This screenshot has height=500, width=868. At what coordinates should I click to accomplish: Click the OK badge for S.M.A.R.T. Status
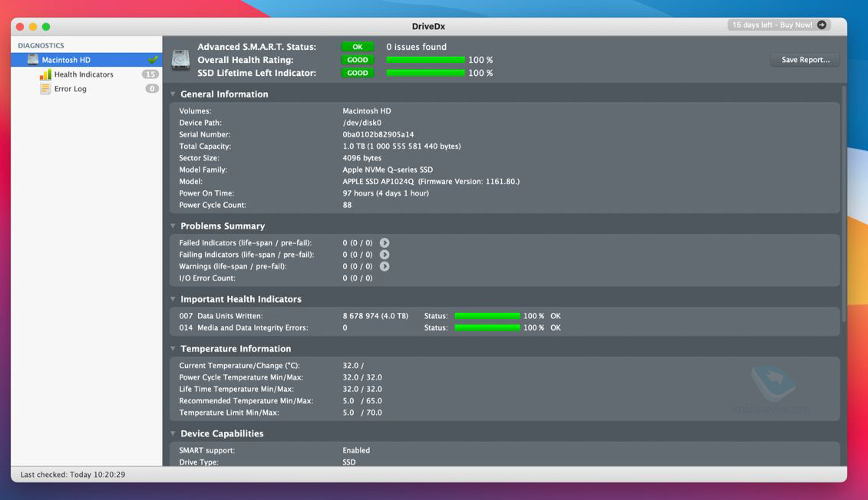point(358,47)
